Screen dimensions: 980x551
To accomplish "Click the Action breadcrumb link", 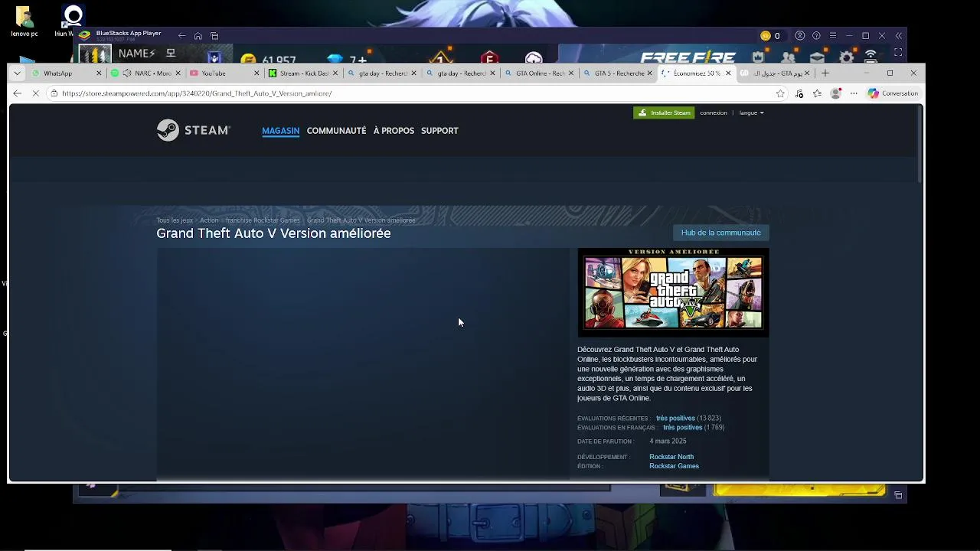I will coord(209,220).
